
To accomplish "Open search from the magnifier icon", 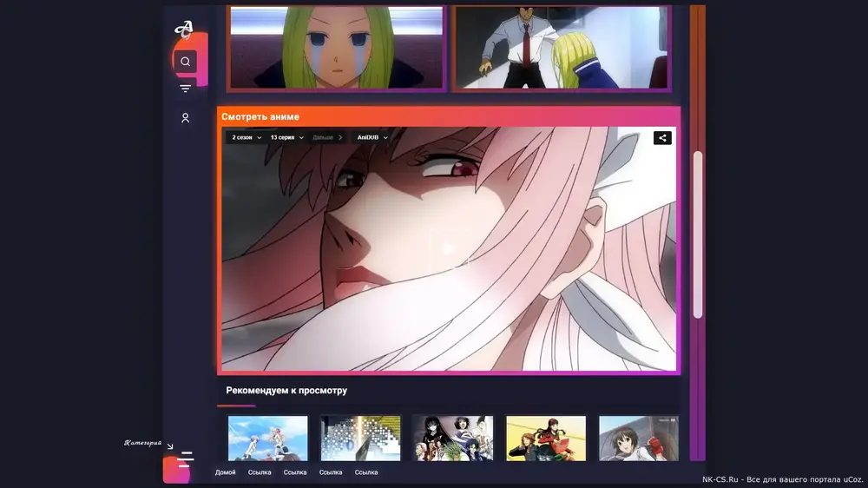I will [x=186, y=62].
